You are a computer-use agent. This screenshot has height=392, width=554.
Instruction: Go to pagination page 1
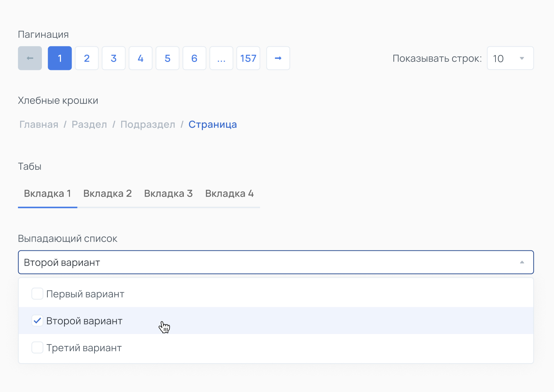60,58
